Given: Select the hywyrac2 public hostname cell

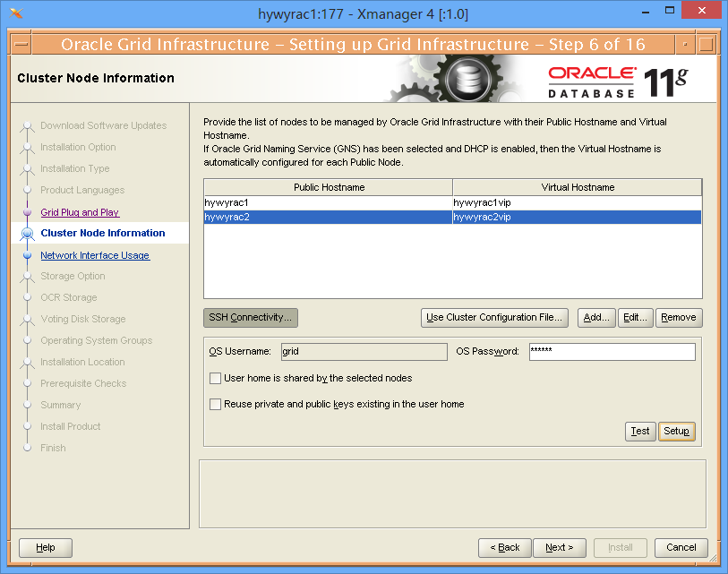Looking at the screenshot, I should (329, 218).
